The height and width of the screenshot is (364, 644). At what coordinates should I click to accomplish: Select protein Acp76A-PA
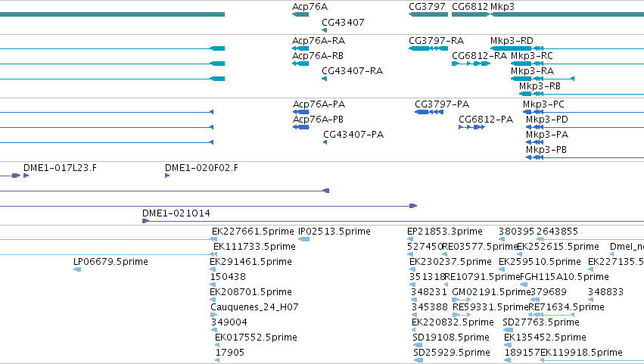pyautogui.click(x=301, y=112)
